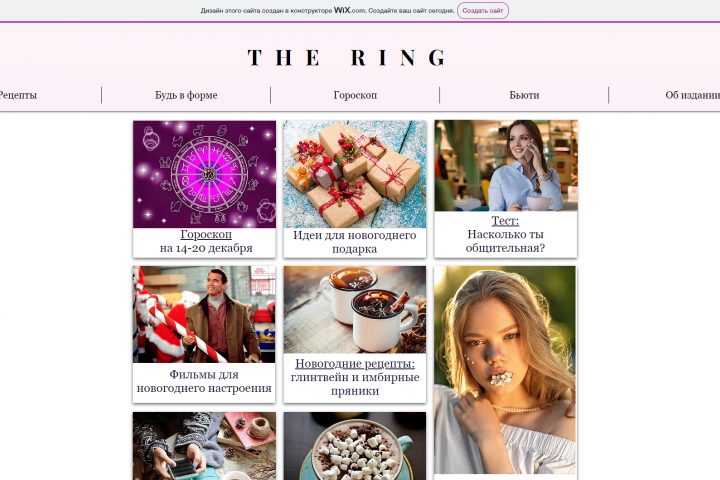Select the Бьюти menu item

point(524,95)
